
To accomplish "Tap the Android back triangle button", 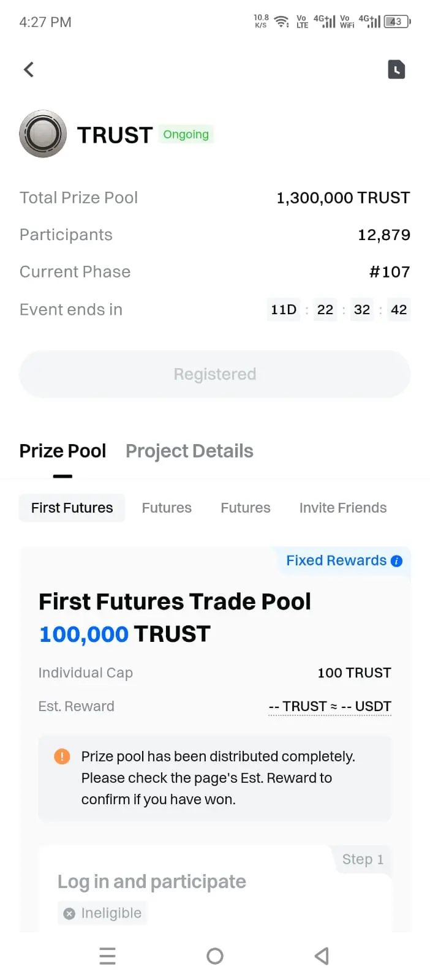I will pyautogui.click(x=322, y=956).
